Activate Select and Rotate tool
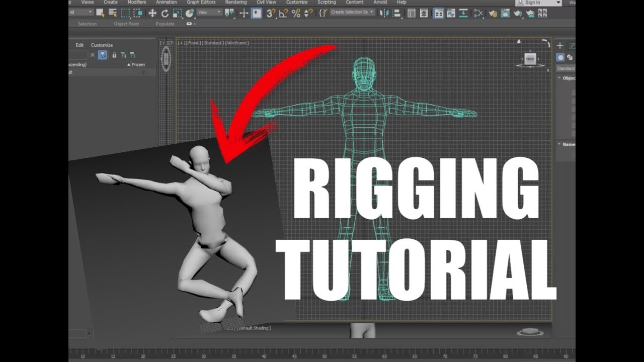The width and height of the screenshot is (644, 362). (x=165, y=13)
